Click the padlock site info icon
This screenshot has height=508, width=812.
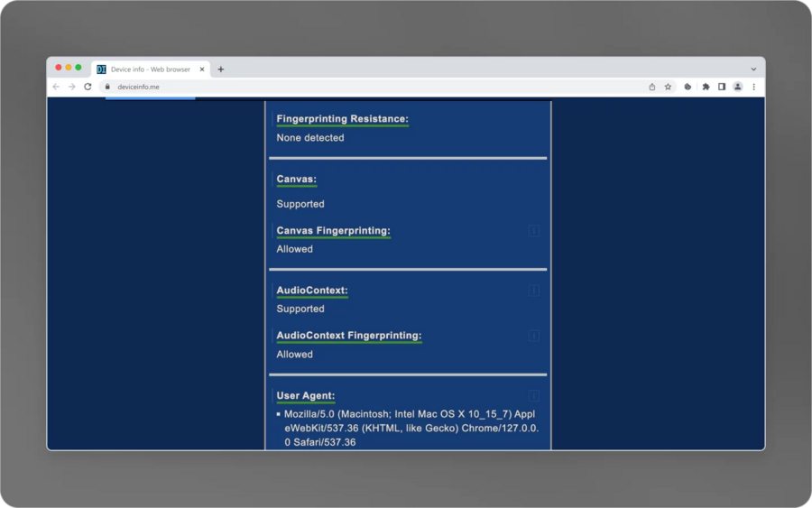coord(107,87)
